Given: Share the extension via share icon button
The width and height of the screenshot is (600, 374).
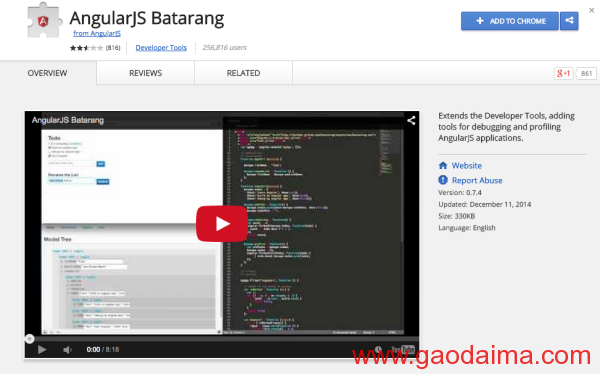Looking at the screenshot, I should point(569,21).
